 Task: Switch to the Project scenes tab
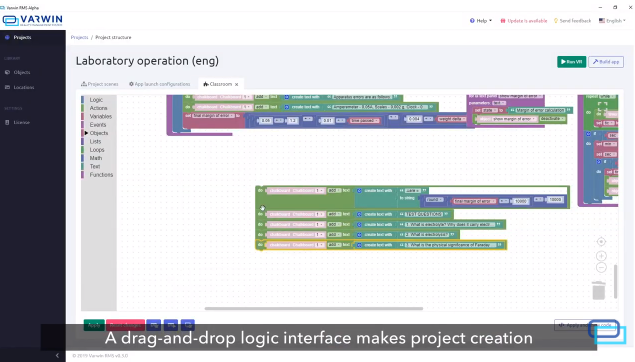(100, 84)
